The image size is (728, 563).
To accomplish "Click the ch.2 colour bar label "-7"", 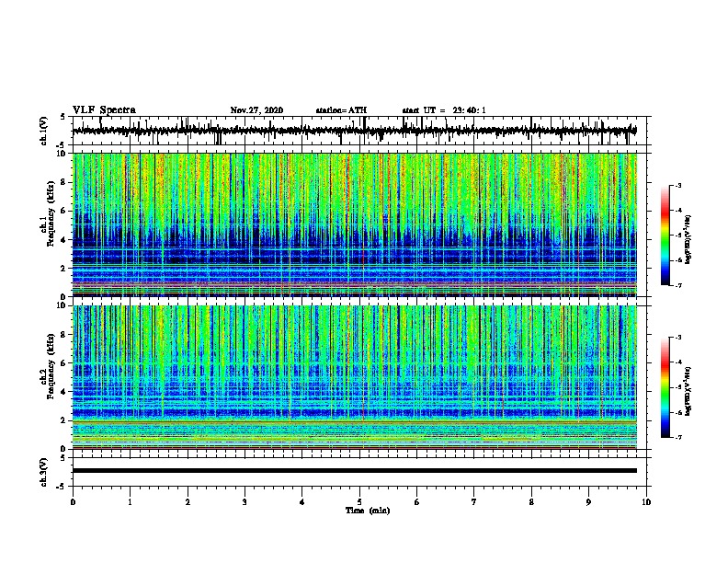I will (x=678, y=438).
